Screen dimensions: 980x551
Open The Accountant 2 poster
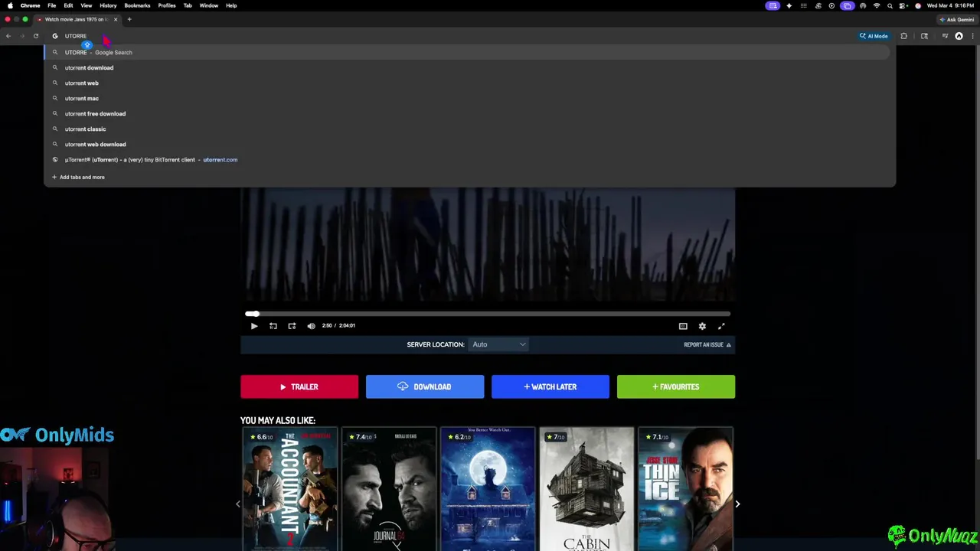point(290,489)
